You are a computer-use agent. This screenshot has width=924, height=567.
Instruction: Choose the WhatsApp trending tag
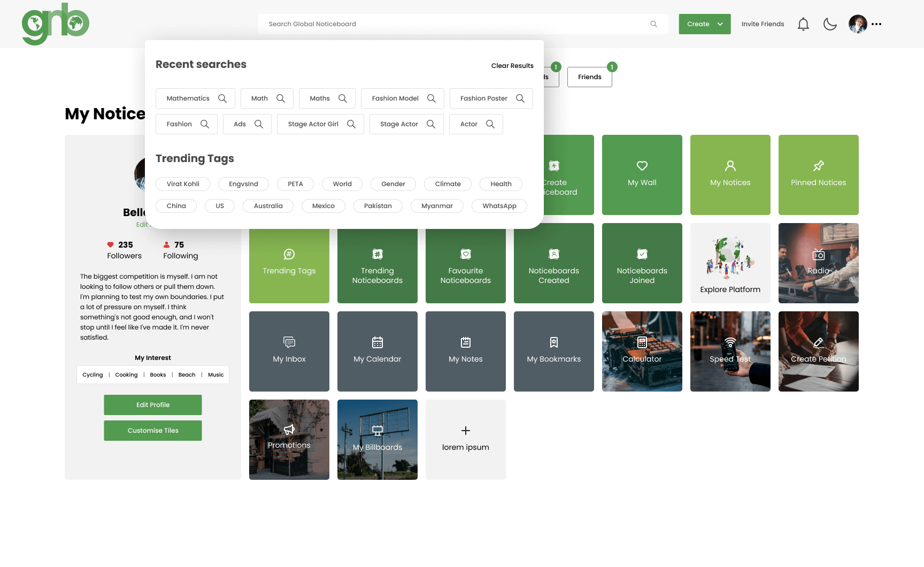coord(499,206)
